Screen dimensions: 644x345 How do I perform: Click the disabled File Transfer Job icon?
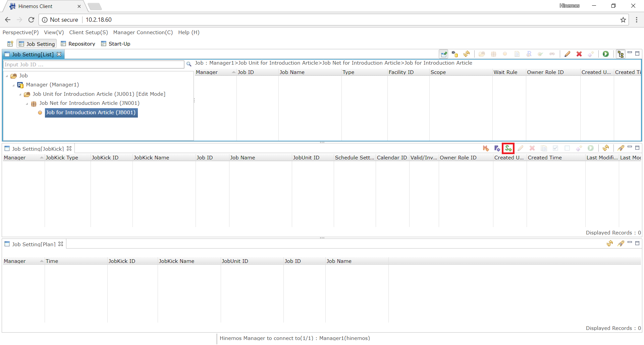[x=517, y=54]
